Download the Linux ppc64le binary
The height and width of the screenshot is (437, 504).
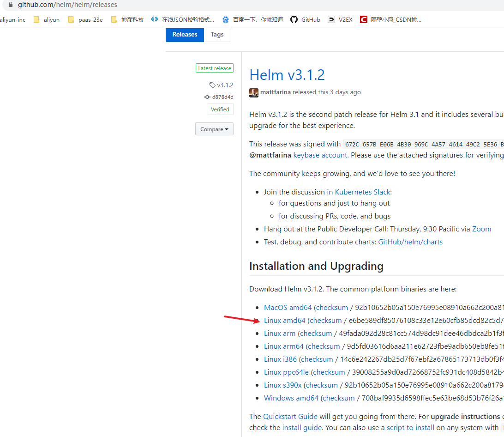click(287, 372)
